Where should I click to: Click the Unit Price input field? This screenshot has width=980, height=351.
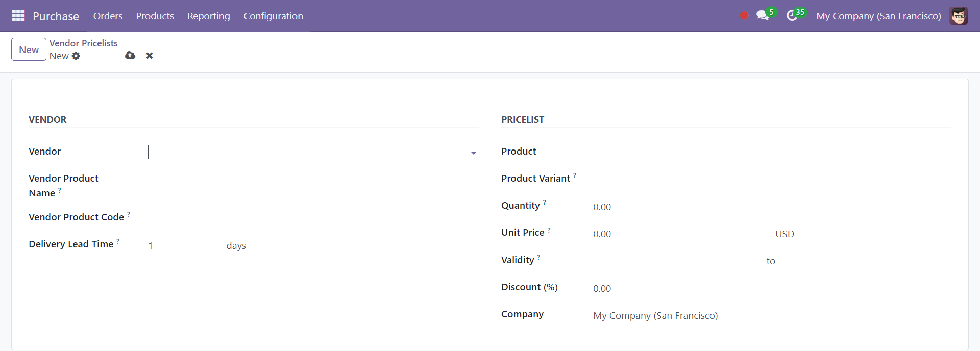click(x=679, y=234)
